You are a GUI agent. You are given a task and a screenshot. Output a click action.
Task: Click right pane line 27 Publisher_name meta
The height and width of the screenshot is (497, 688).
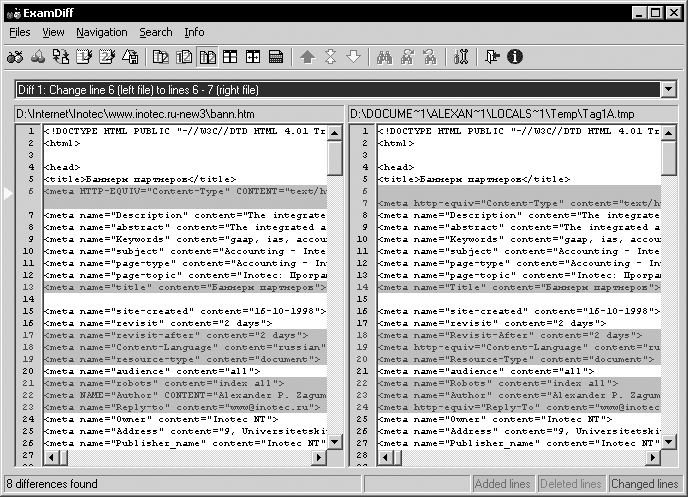tap(519, 443)
